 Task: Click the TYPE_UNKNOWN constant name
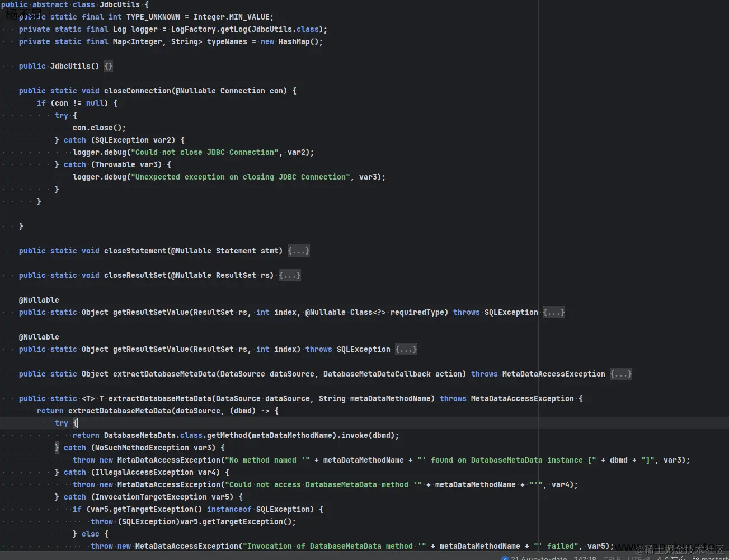[x=153, y=17]
